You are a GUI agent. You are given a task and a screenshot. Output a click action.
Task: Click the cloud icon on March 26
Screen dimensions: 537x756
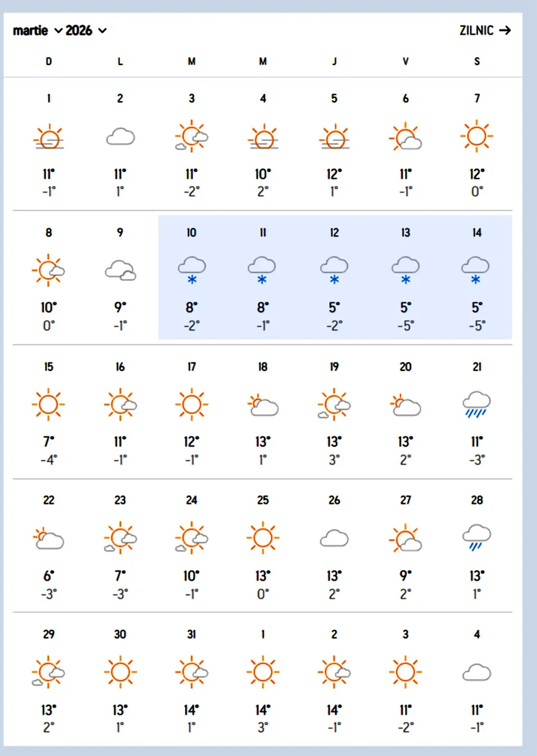click(x=334, y=539)
